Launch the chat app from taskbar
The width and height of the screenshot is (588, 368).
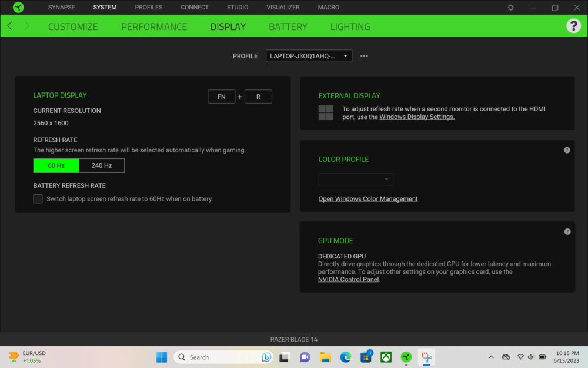click(305, 357)
